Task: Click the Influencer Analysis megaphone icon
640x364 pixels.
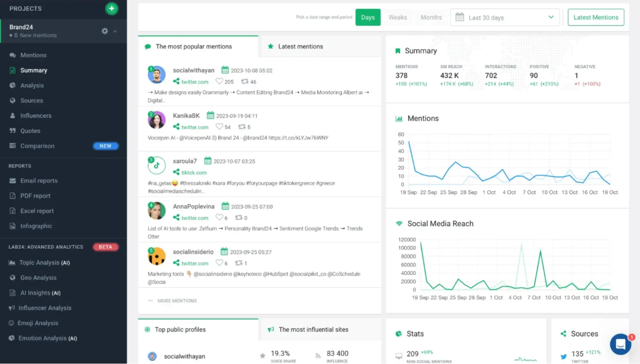Action: coord(12,308)
